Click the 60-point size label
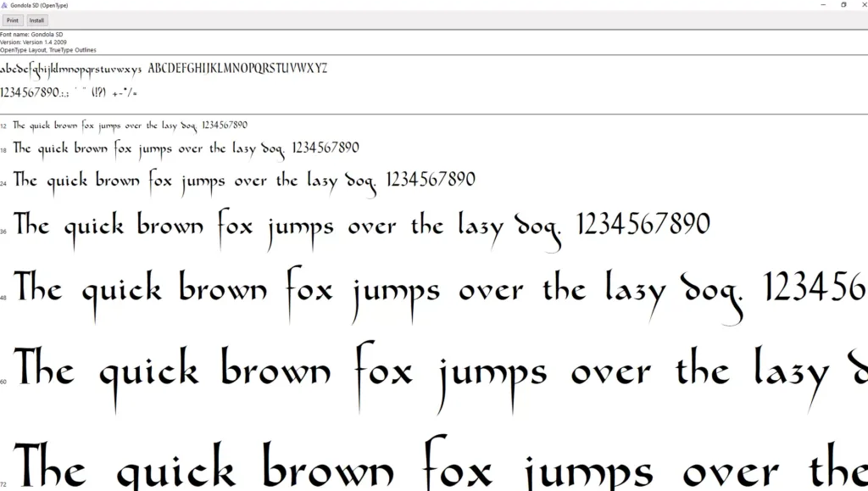Image resolution: width=868 pixels, height=491 pixels. pos(3,382)
